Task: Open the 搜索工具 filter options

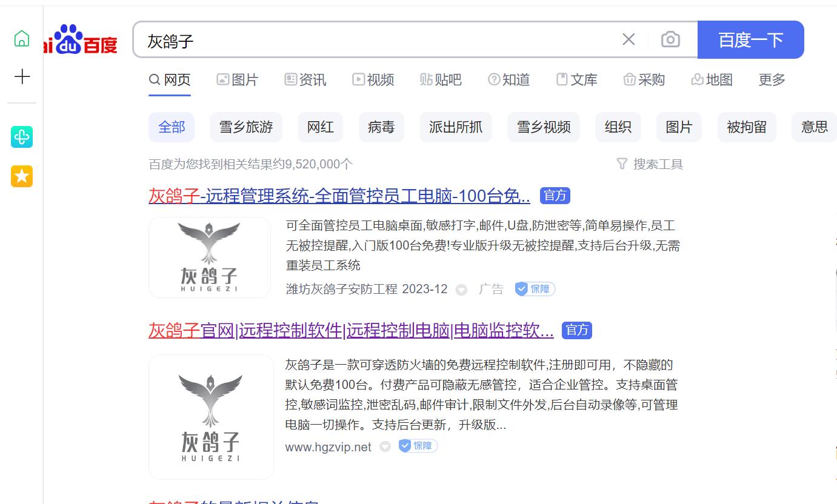Action: pos(650,164)
